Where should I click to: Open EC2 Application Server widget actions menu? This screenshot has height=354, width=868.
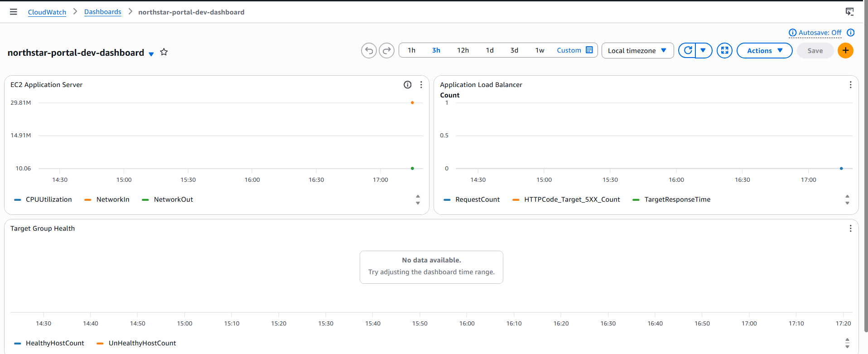pos(421,85)
